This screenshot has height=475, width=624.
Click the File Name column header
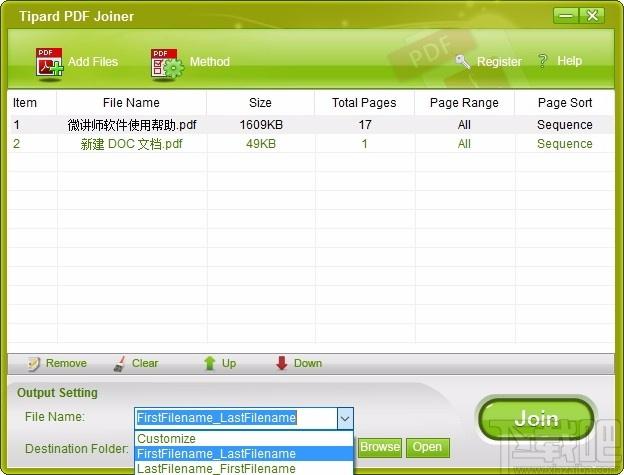pyautogui.click(x=131, y=103)
